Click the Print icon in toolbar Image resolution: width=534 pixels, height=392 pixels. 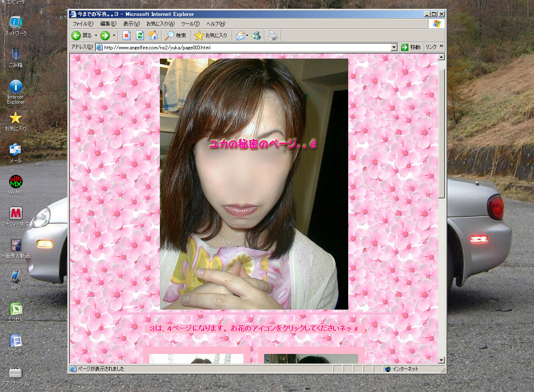click(272, 36)
